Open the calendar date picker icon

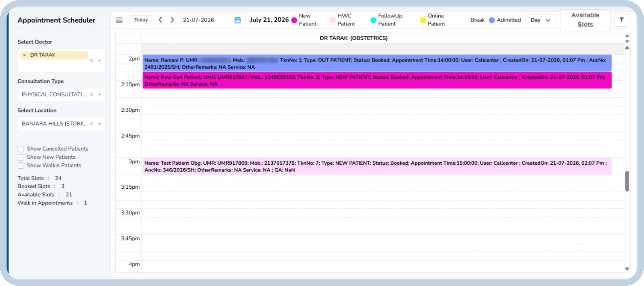(x=238, y=20)
